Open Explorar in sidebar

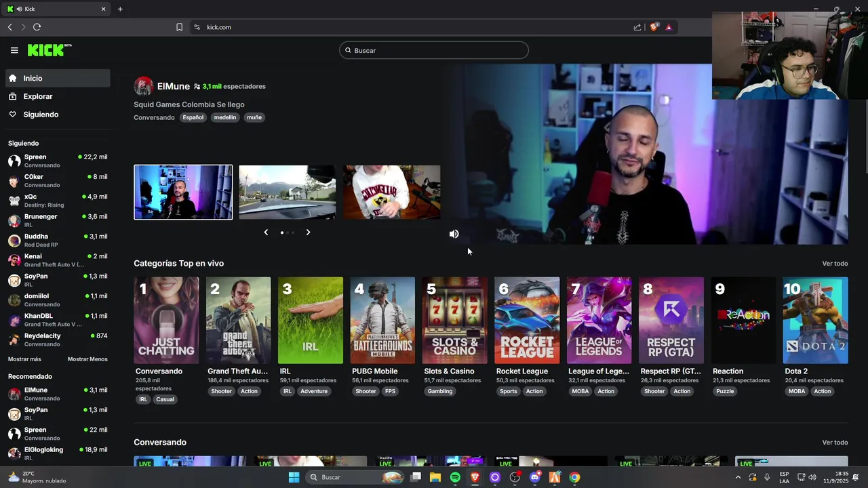tap(58, 96)
